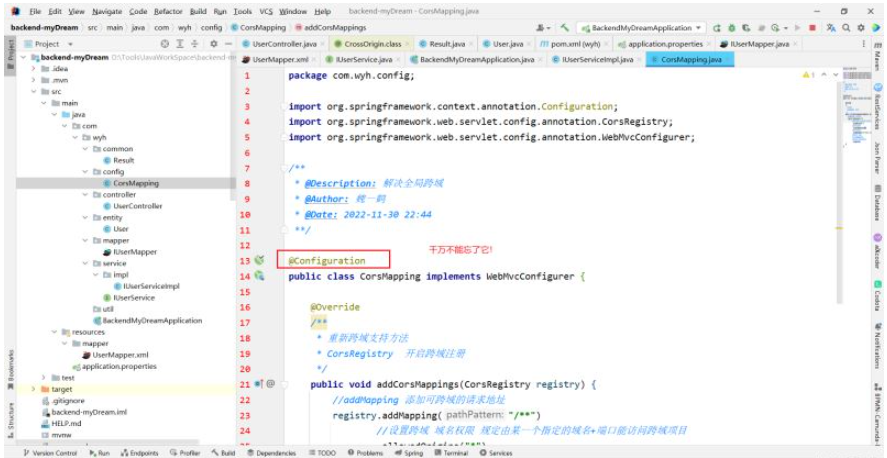Click the Build project hammer icon

click(x=565, y=28)
